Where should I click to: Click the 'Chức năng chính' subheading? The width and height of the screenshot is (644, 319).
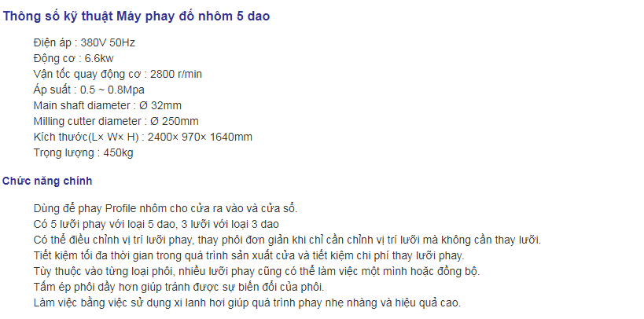pos(47,181)
